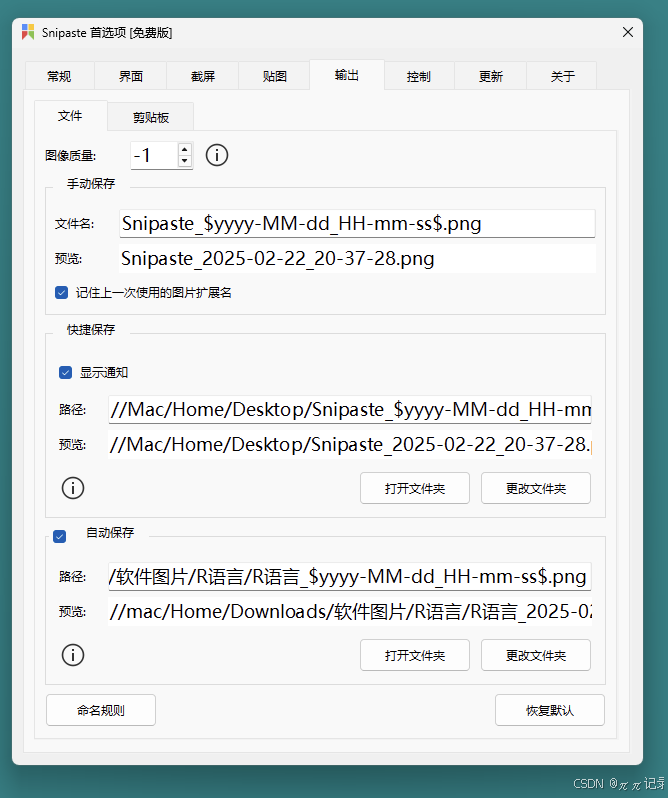Open the 关于 tab
Viewport: 668px width, 798px height.
[x=562, y=76]
